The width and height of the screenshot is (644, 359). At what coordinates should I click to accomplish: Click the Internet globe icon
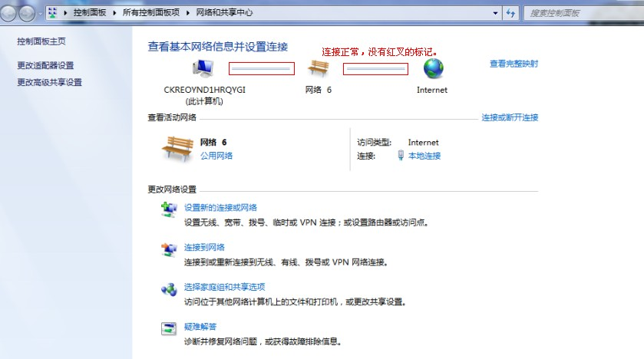434,68
